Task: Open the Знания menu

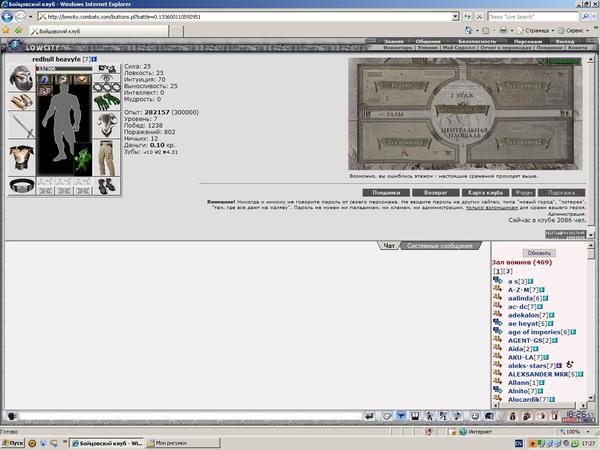Action: tap(393, 41)
